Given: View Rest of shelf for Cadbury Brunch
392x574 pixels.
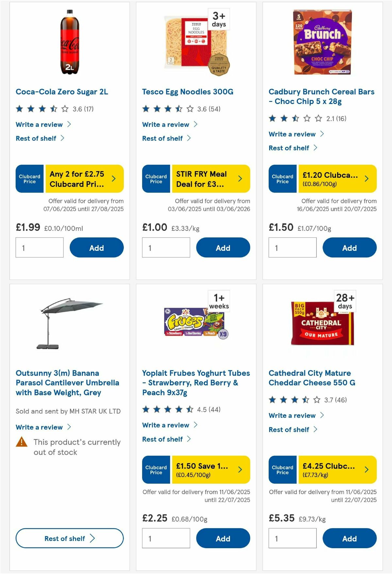Looking at the screenshot, I should click(x=289, y=148).
